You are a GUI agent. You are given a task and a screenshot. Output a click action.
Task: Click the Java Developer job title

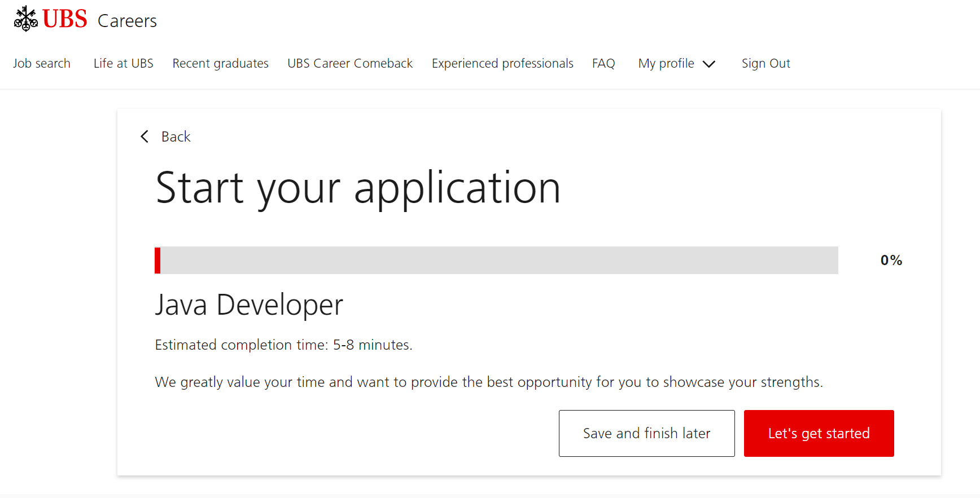point(249,305)
